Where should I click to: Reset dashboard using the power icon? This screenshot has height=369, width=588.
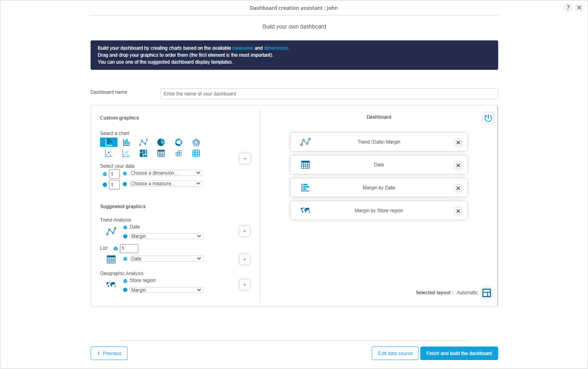pos(488,118)
